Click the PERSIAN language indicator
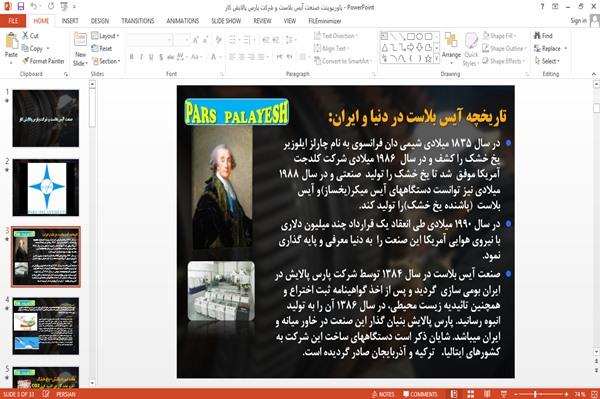 (x=65, y=394)
